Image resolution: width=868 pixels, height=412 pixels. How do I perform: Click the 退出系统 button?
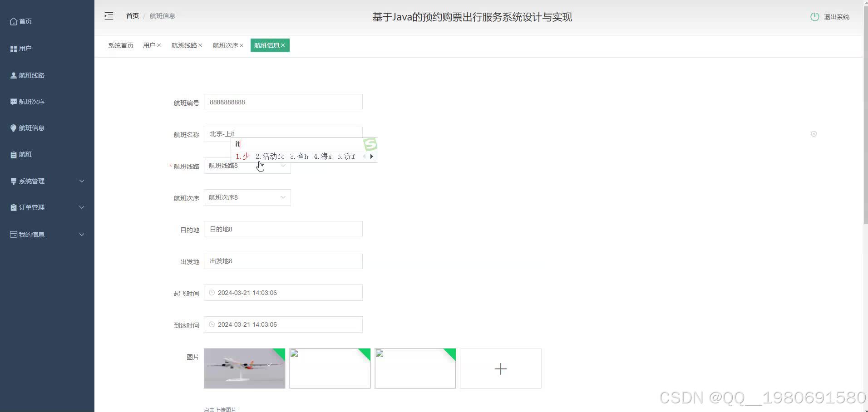(x=835, y=17)
